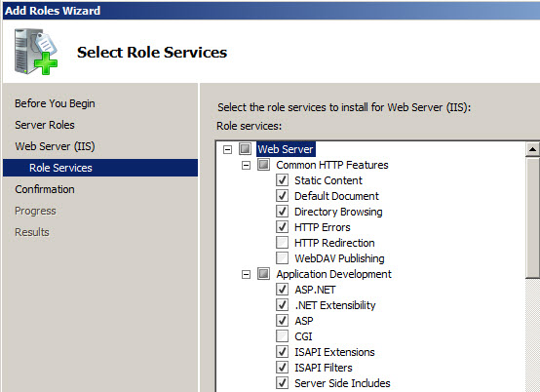Enable WebDAV Publishing checkbox
This screenshot has width=540, height=392.
(x=282, y=258)
